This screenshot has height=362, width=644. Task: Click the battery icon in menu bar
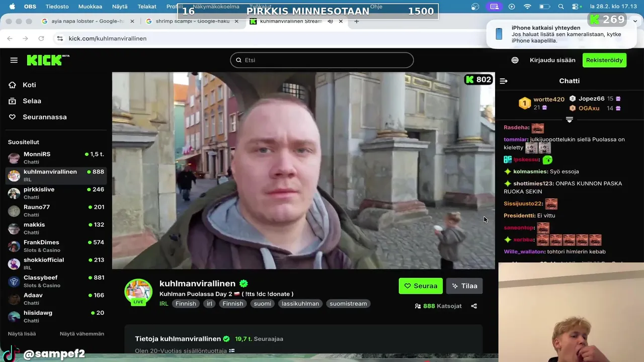(544, 7)
